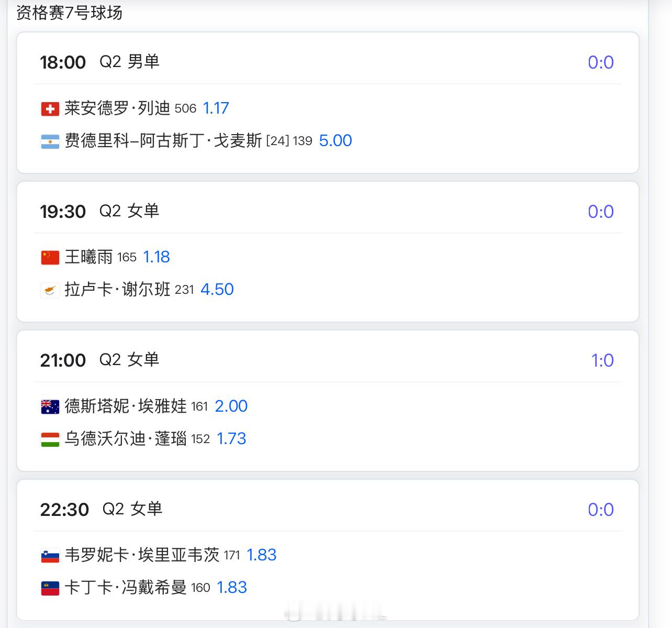
Task: Click the Slovenian flag beside 韦罗妮卡·埃里亚韦茨
Action: click(x=50, y=556)
